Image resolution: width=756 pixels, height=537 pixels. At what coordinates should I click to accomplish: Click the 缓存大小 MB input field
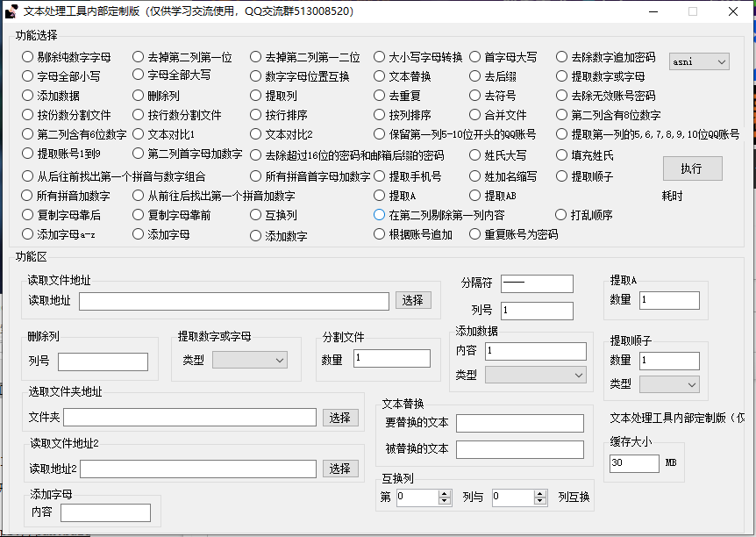[x=633, y=463]
